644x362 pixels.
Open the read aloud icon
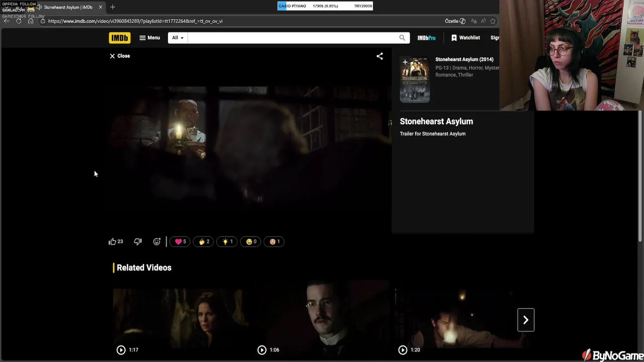coord(484,21)
